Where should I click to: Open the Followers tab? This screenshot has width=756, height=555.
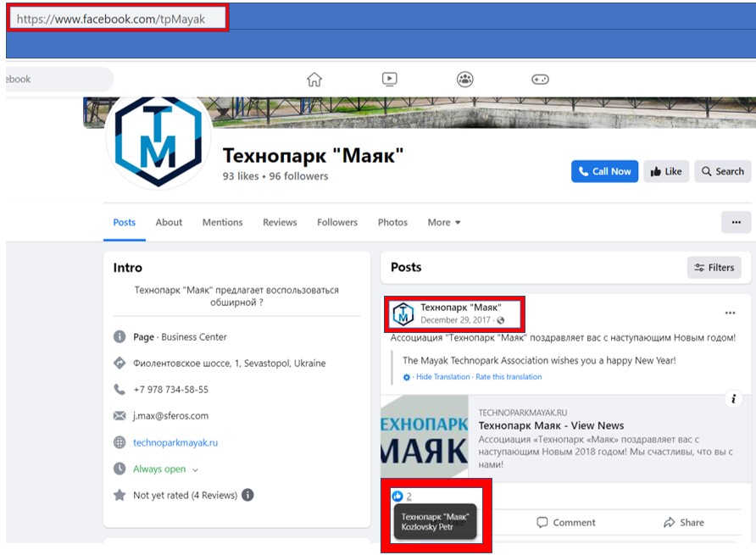[x=337, y=222]
